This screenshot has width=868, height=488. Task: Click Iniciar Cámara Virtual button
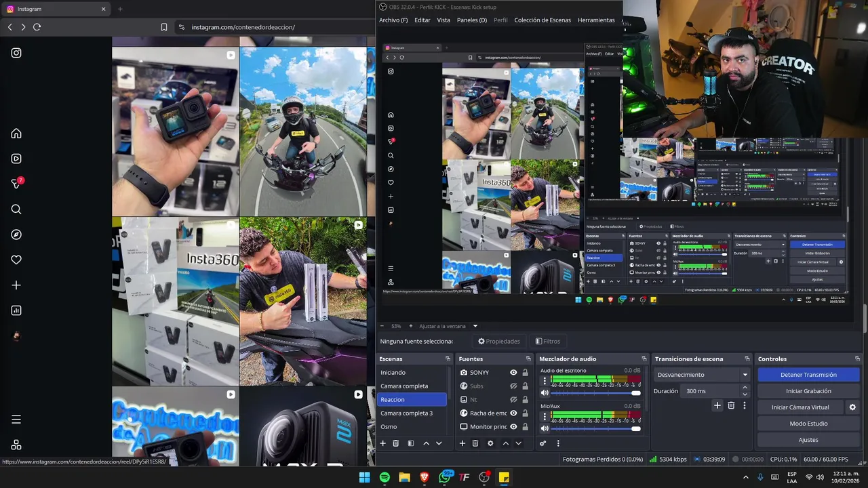[800, 407]
